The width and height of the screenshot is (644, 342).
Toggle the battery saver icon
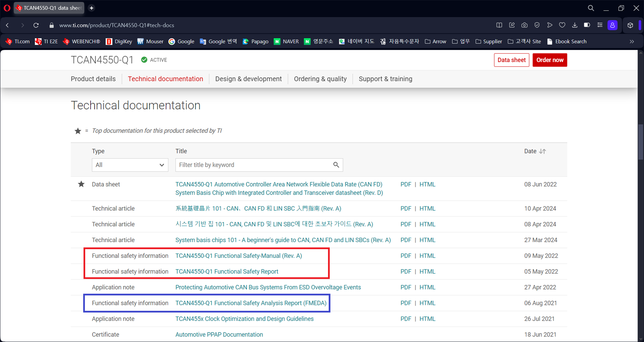[x=587, y=25]
